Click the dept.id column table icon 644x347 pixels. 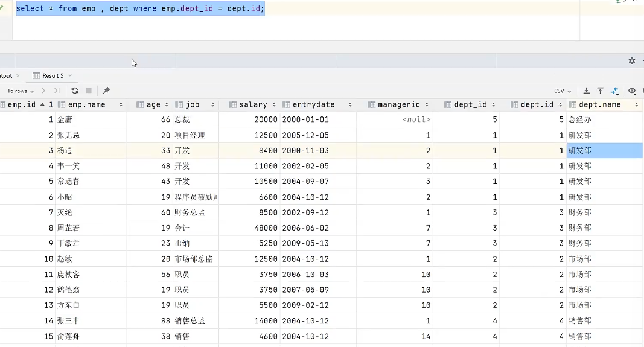click(514, 105)
